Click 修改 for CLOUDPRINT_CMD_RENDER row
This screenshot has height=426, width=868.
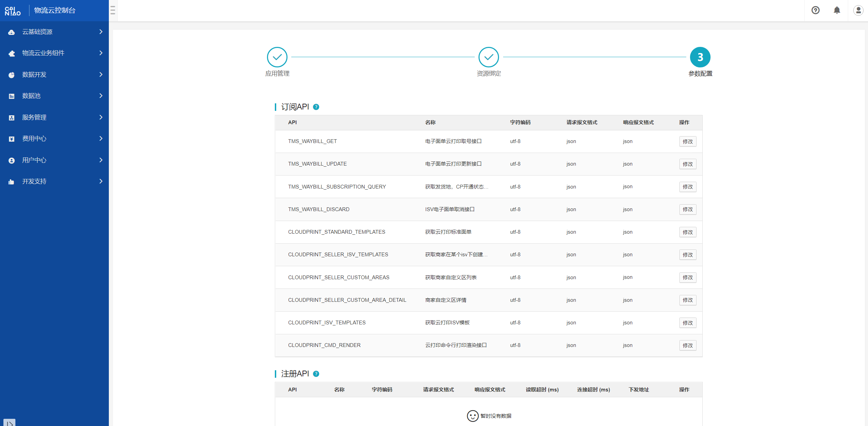pyautogui.click(x=687, y=346)
